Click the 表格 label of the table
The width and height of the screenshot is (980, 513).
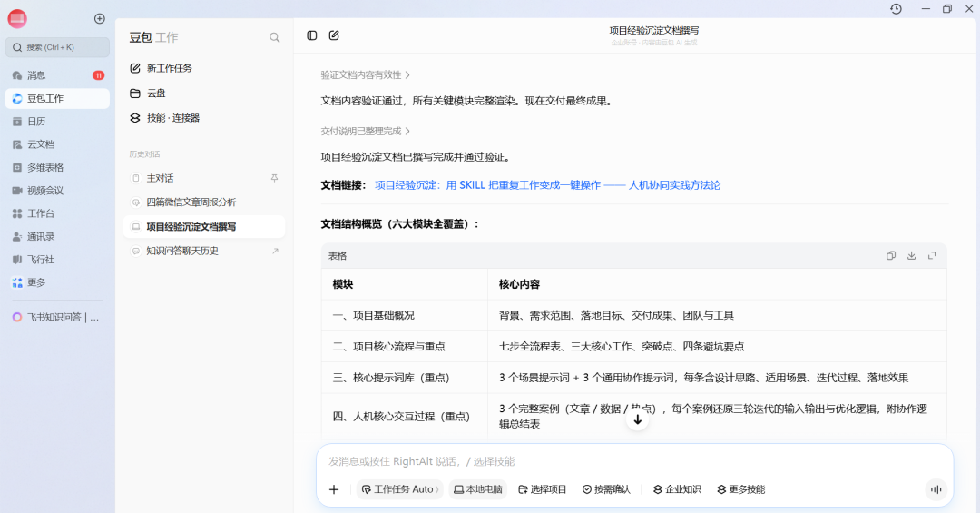(338, 256)
